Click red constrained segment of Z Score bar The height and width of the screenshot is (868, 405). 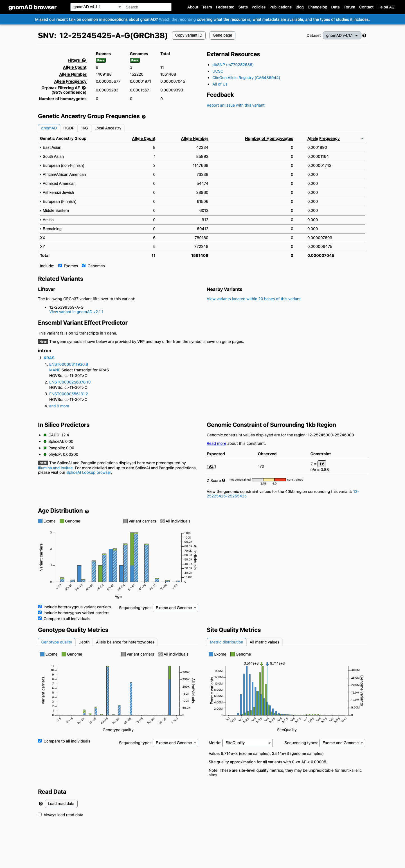[280, 479]
